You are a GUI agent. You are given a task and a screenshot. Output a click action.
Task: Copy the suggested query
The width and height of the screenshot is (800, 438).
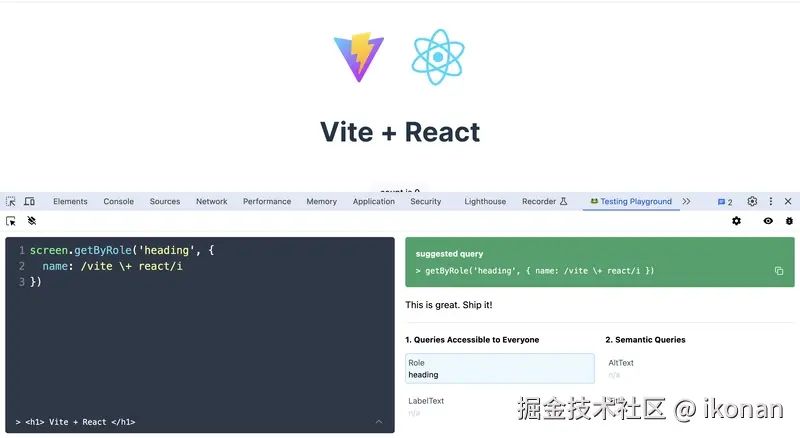click(779, 271)
